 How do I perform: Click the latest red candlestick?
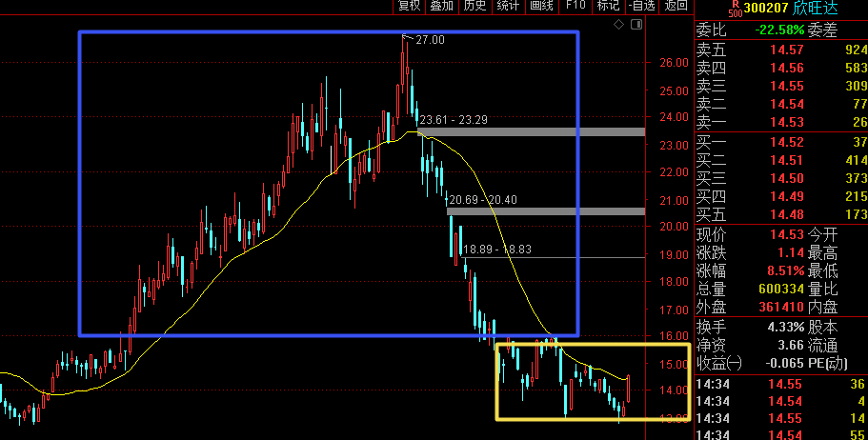point(628,389)
